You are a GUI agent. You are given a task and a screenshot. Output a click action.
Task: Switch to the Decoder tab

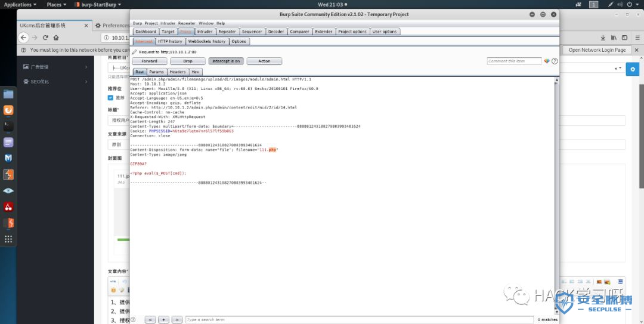tap(276, 31)
